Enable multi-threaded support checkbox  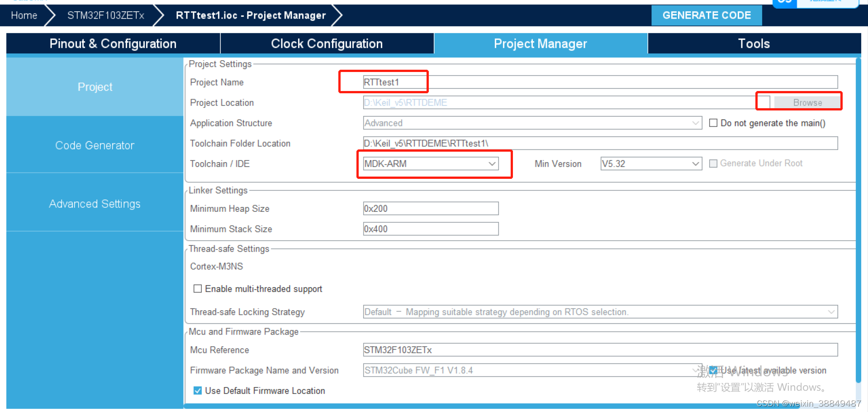point(198,289)
